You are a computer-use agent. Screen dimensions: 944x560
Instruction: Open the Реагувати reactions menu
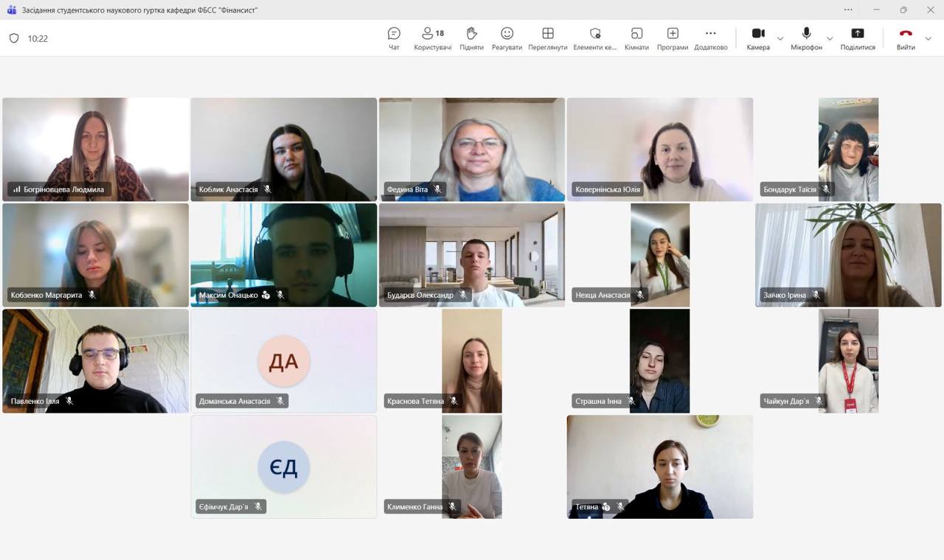tap(507, 38)
